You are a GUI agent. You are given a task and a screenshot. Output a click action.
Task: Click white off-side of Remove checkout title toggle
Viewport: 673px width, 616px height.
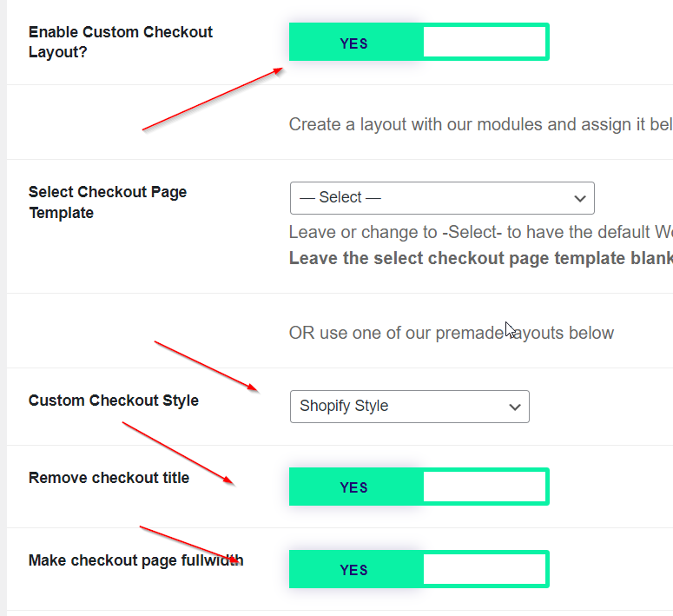point(484,487)
